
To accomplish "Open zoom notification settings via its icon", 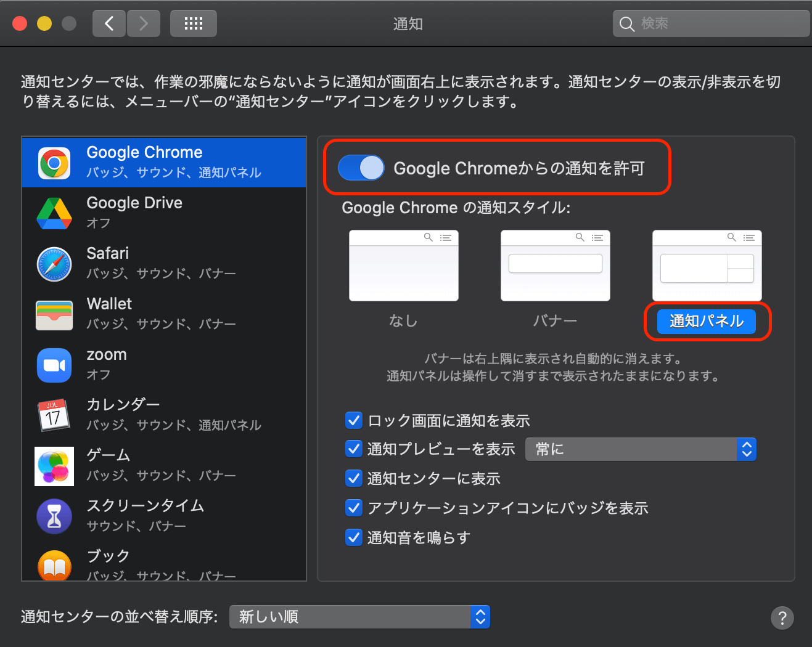I will point(54,365).
